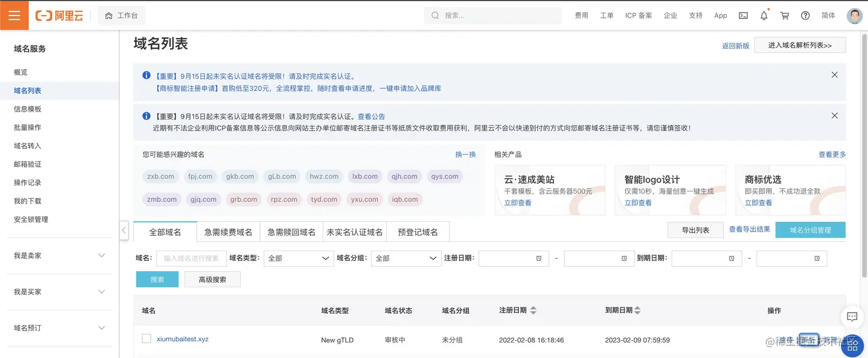Switch to 预登记域名 tab

click(418, 232)
